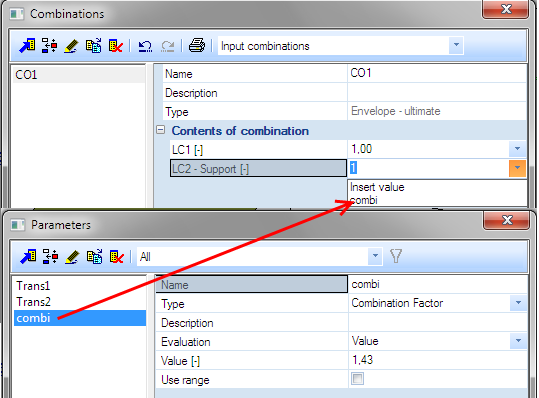Click Print icon in Combinations toolbar

(x=197, y=45)
